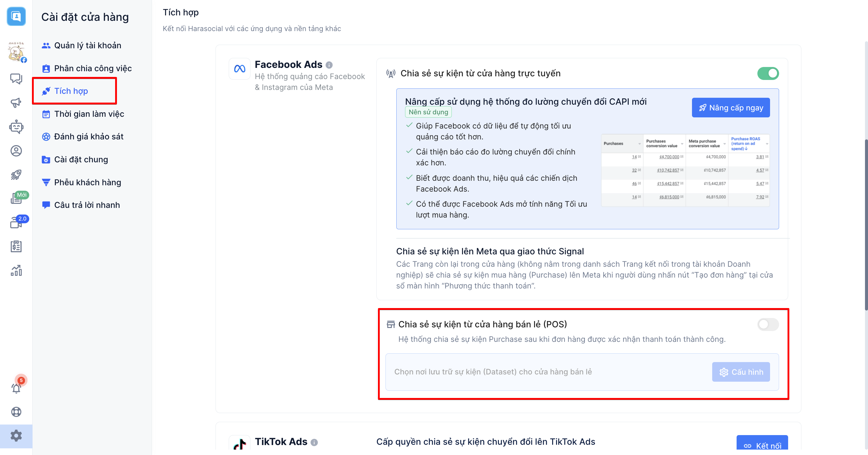
Task: Click the Facebook Ads info icon
Action: [x=329, y=65]
